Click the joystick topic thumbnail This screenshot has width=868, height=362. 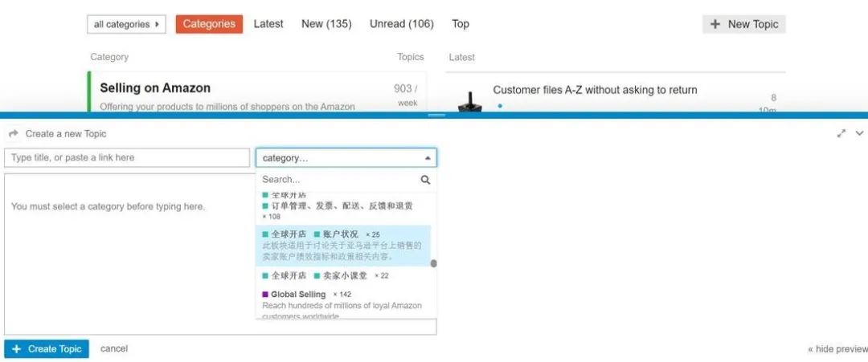[x=469, y=101]
